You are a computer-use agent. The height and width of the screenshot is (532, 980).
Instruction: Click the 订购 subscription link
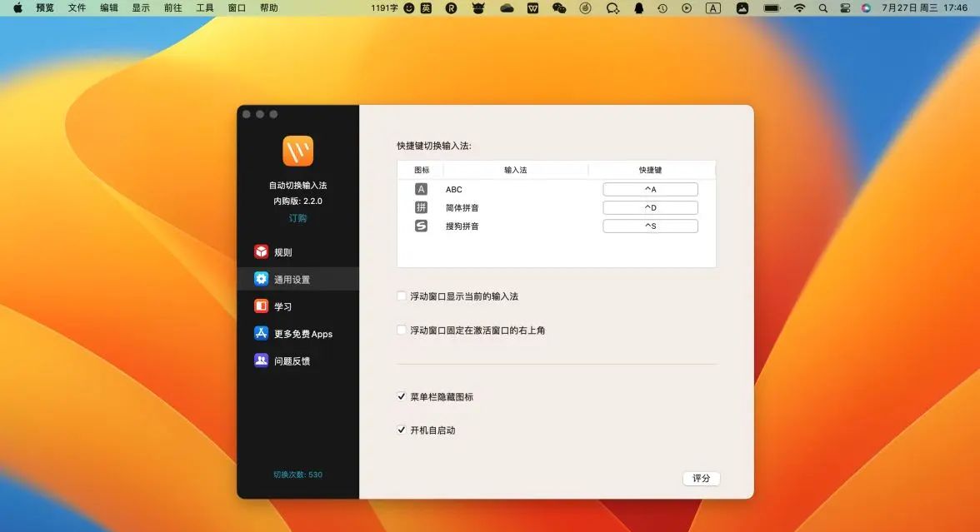(297, 218)
